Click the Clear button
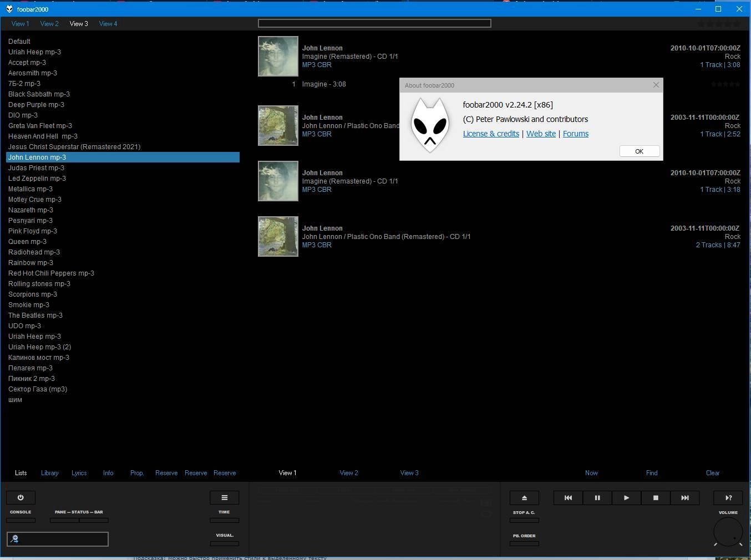The width and height of the screenshot is (751, 560). (x=713, y=473)
